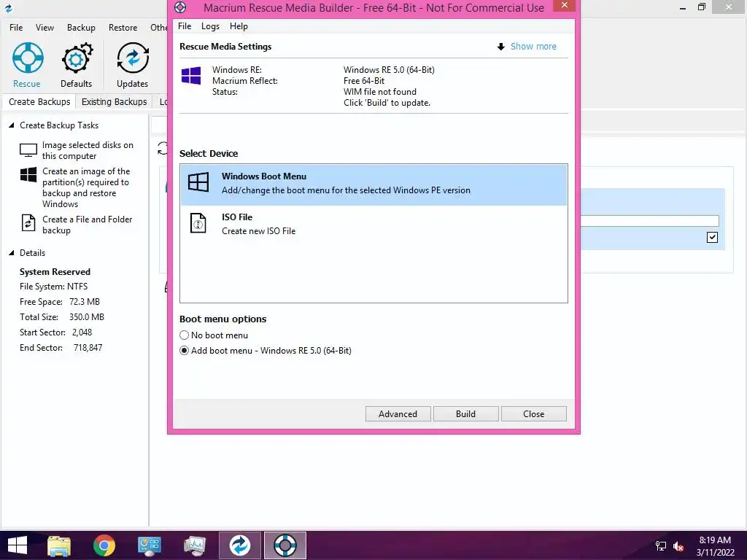Switch to Create Backups tab
The width and height of the screenshot is (747, 560).
[39, 102]
